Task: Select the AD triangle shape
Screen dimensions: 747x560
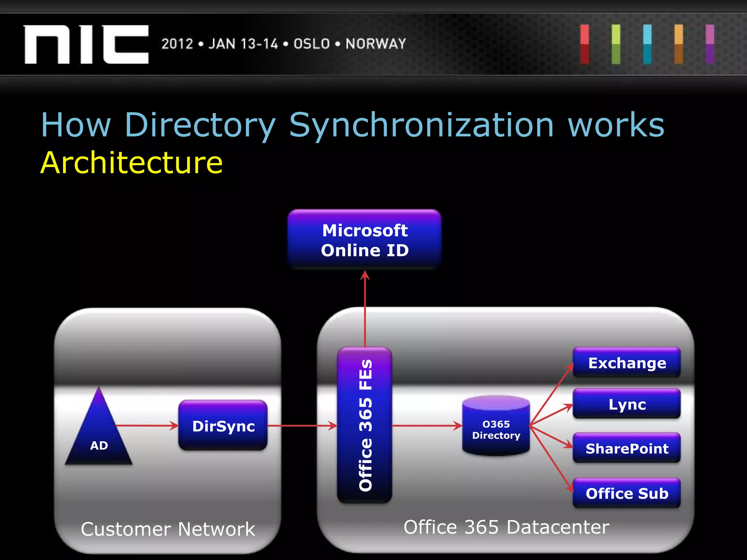Action: click(x=98, y=426)
